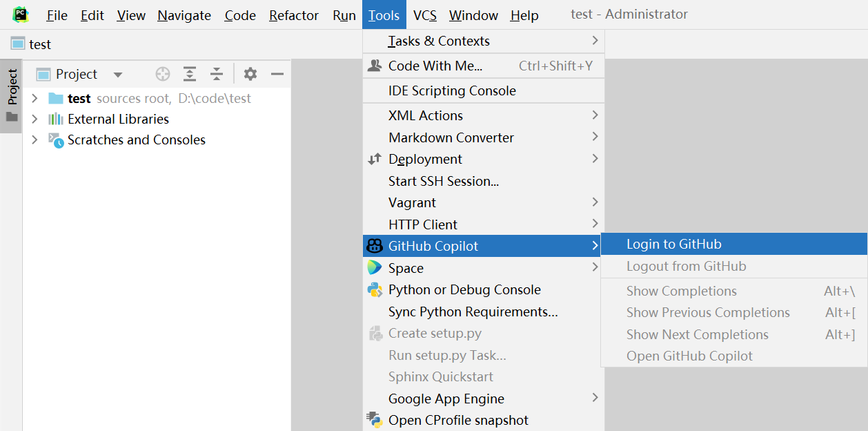The image size is (868, 431).
Task: Click the test folder icon in the project tree
Action: click(56, 98)
